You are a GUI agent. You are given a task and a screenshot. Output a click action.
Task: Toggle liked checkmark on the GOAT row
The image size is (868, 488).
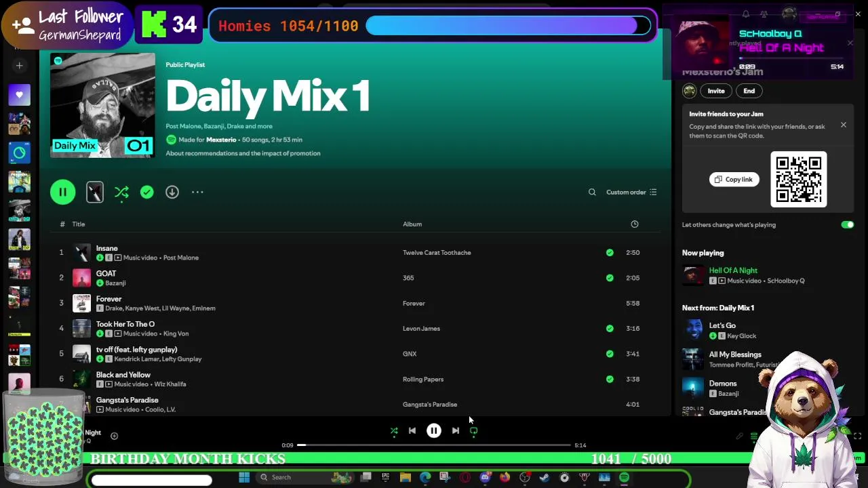610,278
